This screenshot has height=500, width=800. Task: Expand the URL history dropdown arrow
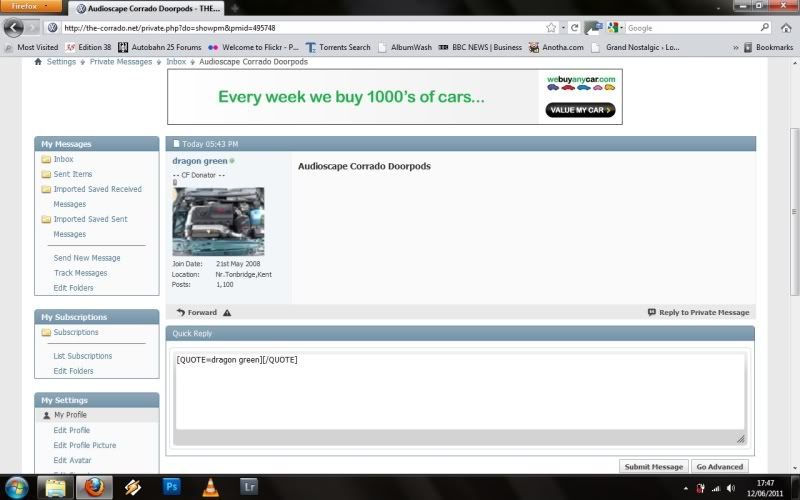coord(563,28)
